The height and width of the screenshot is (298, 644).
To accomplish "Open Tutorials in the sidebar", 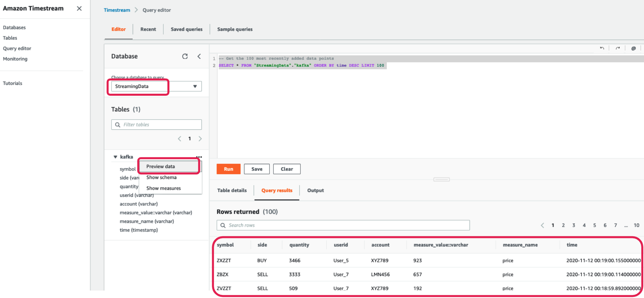I will pyautogui.click(x=12, y=83).
